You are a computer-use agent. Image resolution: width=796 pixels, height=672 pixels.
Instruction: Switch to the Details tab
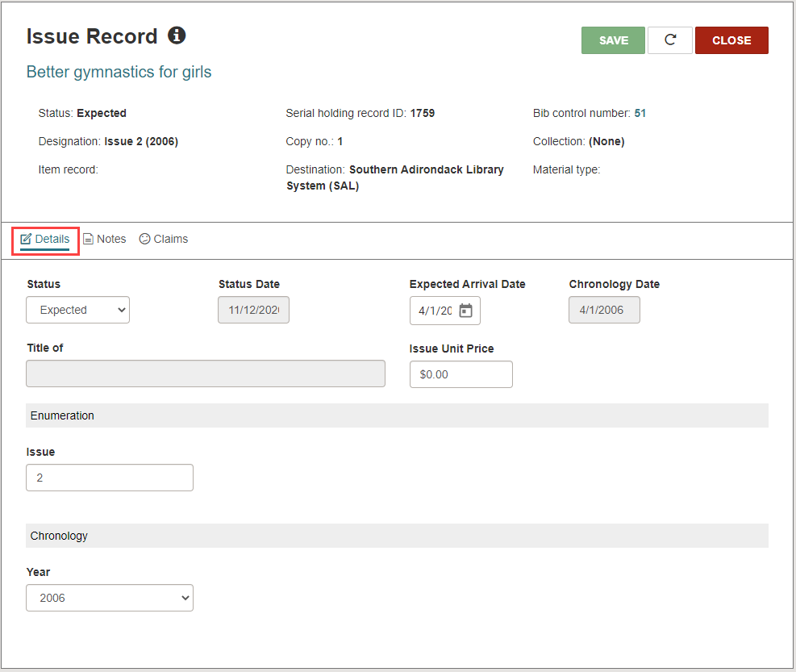click(45, 240)
